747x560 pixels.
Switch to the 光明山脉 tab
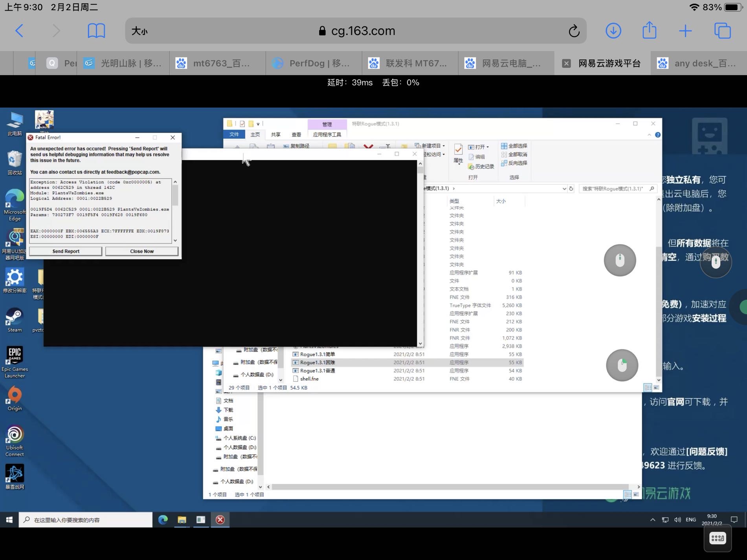click(123, 63)
